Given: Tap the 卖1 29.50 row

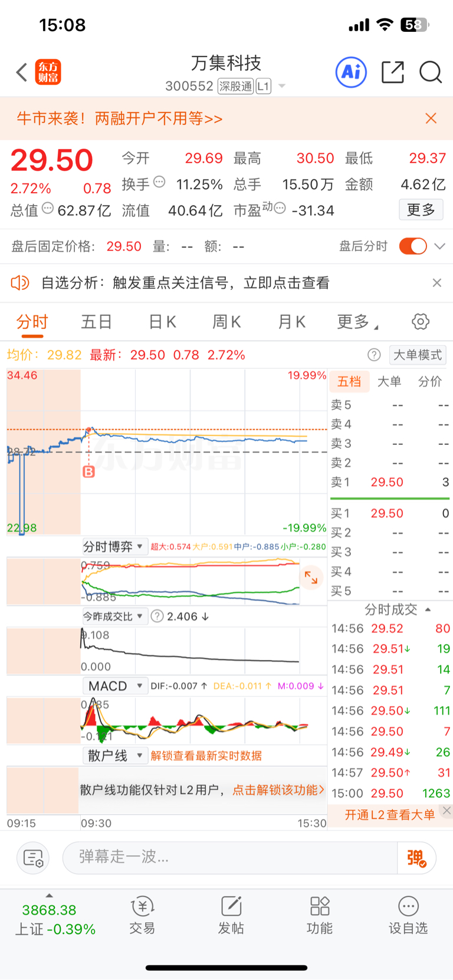Looking at the screenshot, I should pyautogui.click(x=390, y=482).
